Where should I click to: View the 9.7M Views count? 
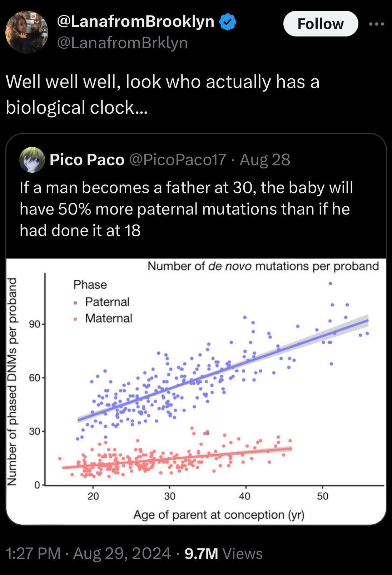(223, 553)
